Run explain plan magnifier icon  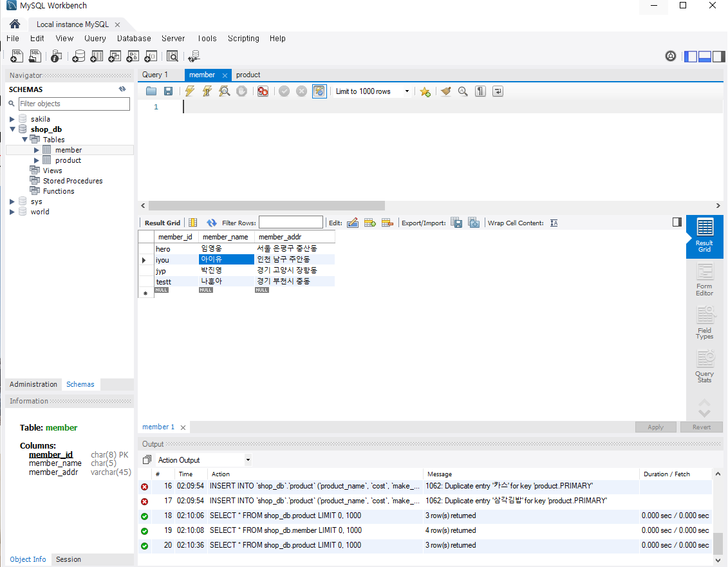tap(225, 91)
